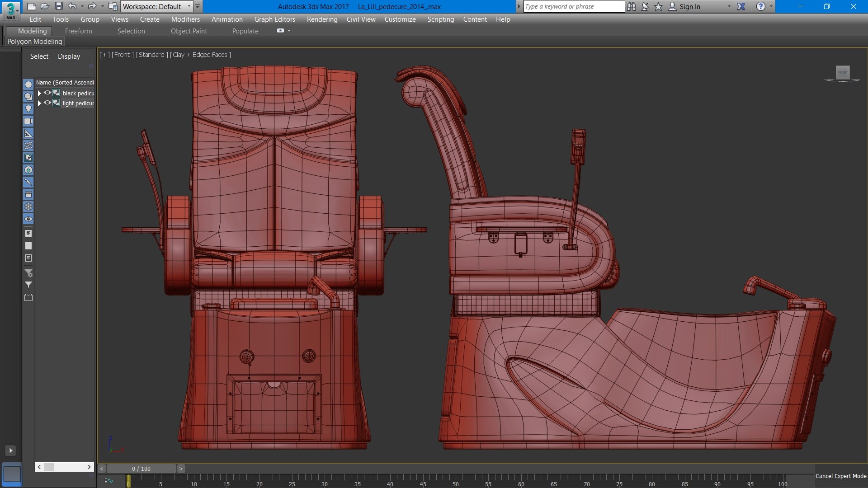Viewport: 868px width, 488px height.
Task: Open a file via the Open folder icon
Action: [x=45, y=6]
